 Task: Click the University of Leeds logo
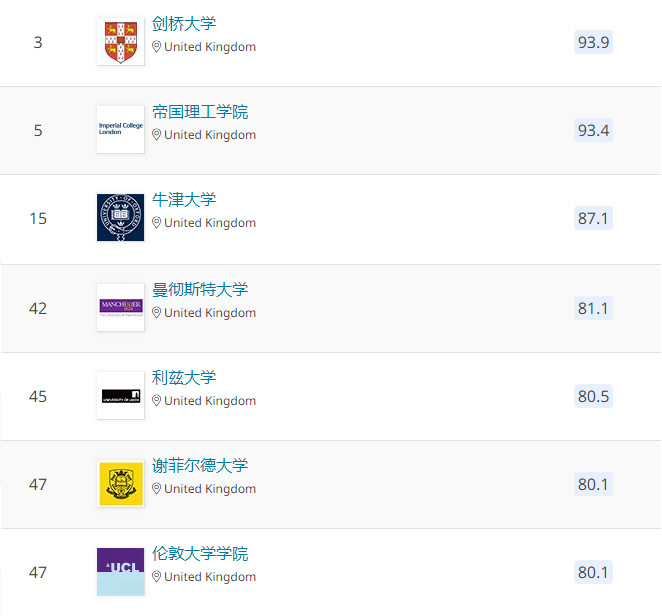(x=120, y=395)
